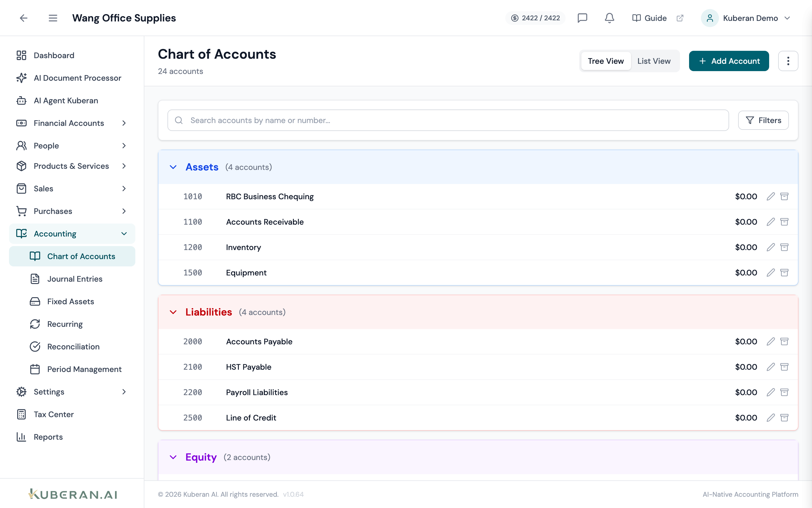Click the Settings gear icon
The image size is (812, 508).
[21, 392]
